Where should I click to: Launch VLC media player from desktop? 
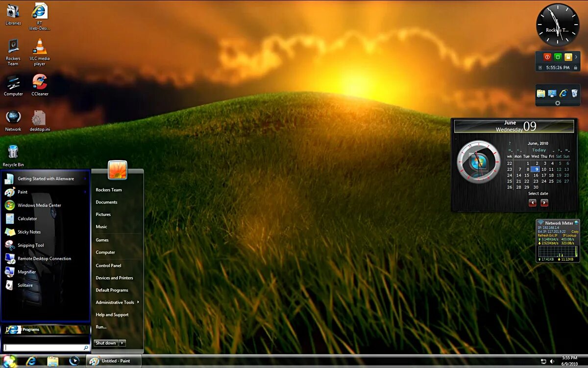40,52
